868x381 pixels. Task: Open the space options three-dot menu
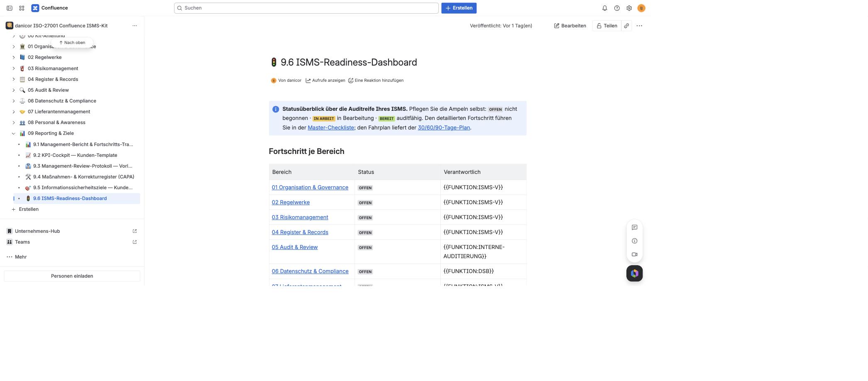click(x=134, y=26)
